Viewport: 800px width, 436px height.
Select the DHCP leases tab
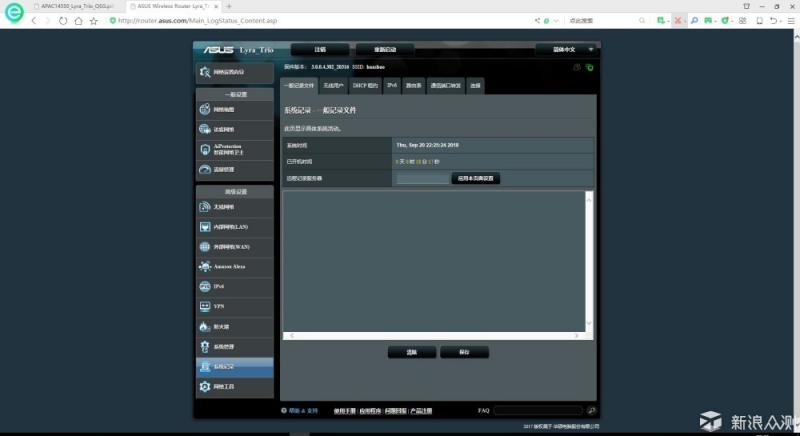(x=365, y=86)
